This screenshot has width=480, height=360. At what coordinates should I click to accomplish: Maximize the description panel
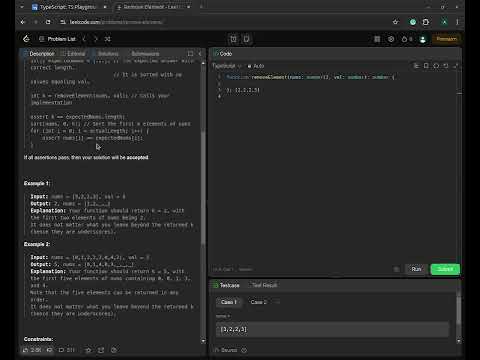tap(190, 54)
